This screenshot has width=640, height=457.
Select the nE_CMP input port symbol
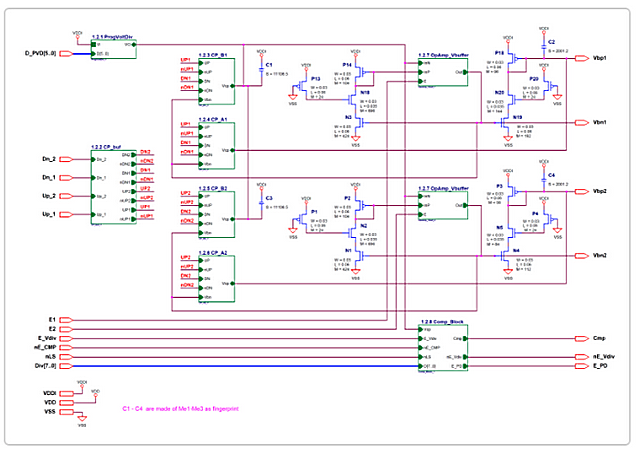point(66,348)
